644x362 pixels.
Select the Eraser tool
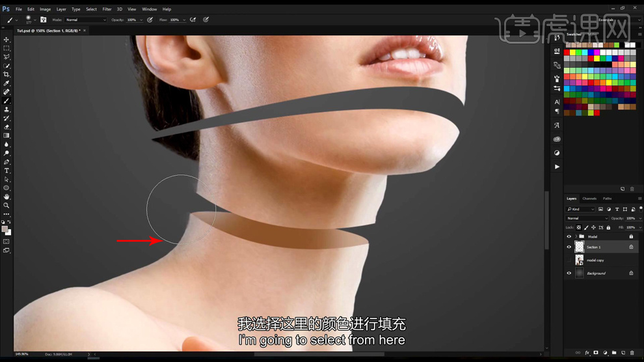pyautogui.click(x=6, y=127)
